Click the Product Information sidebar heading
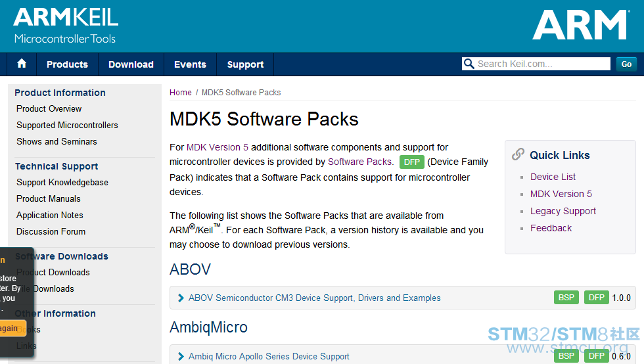This screenshot has height=364, width=644. click(60, 93)
